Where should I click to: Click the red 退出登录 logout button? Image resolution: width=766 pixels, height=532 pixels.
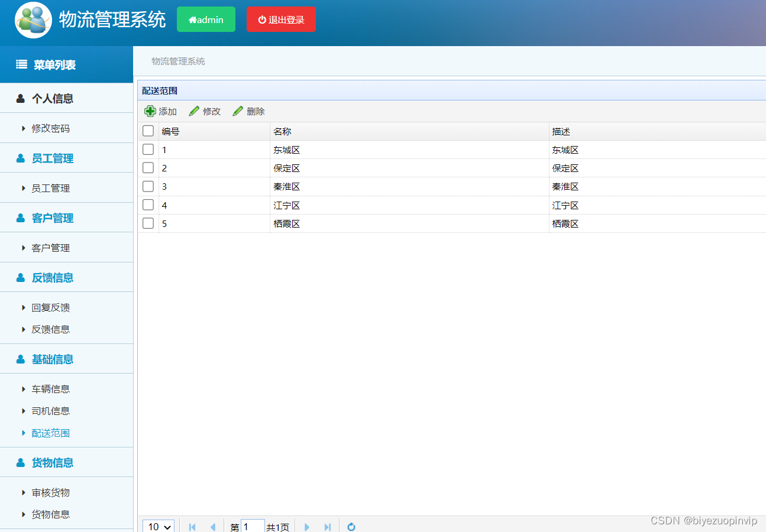[x=281, y=20]
